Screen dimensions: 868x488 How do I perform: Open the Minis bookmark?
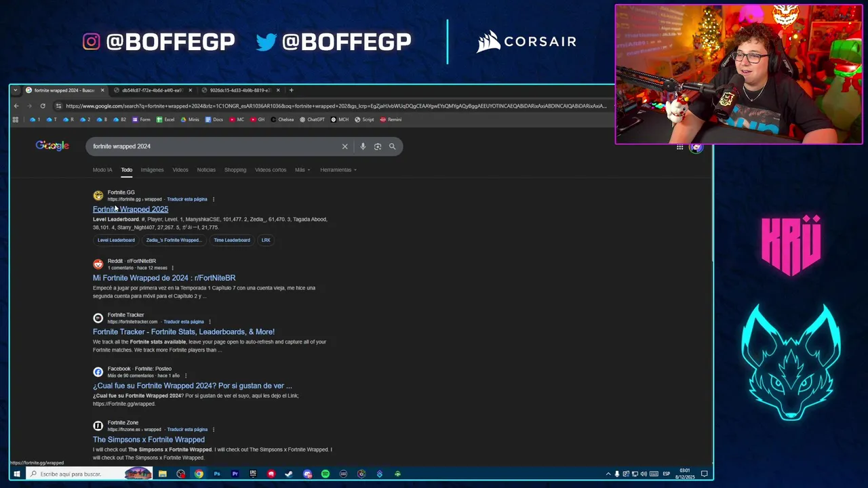190,119
